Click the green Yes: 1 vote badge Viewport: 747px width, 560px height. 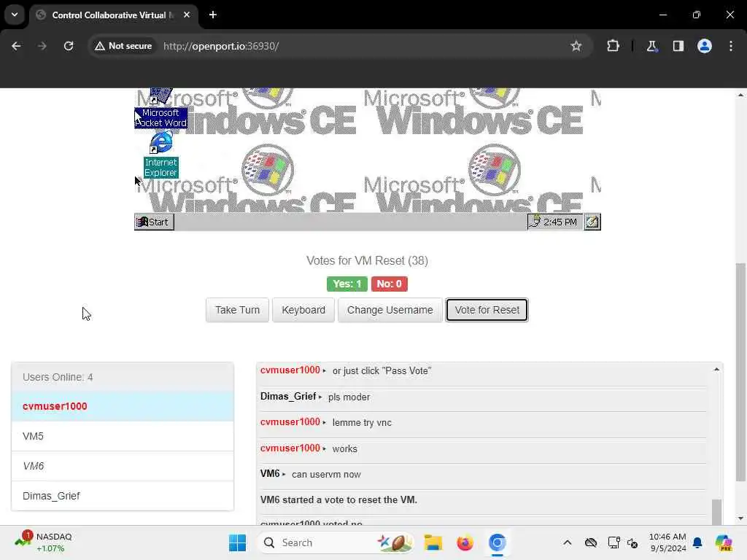pyautogui.click(x=347, y=284)
